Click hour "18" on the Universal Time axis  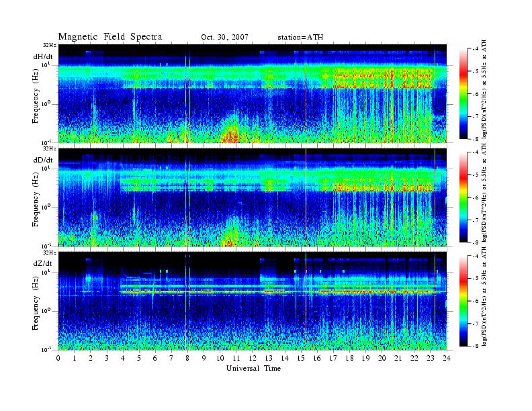(x=350, y=359)
